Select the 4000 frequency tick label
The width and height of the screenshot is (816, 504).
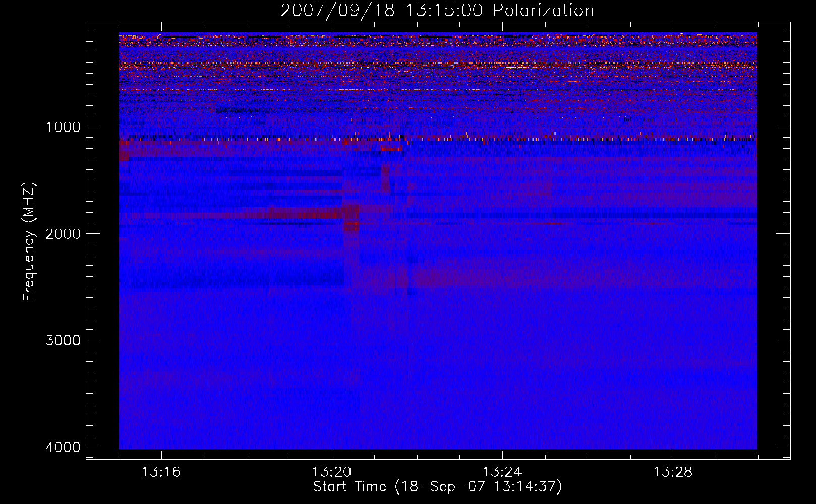63,447
